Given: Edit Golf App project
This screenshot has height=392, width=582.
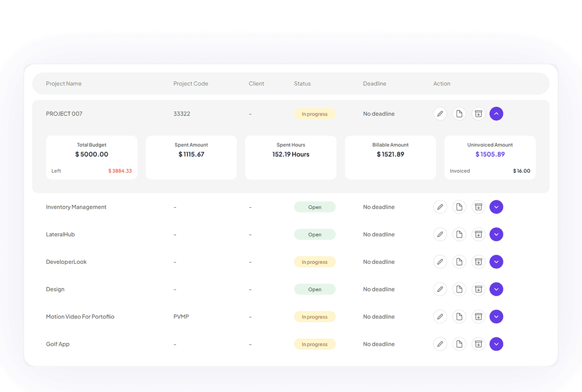Looking at the screenshot, I should tap(440, 344).
